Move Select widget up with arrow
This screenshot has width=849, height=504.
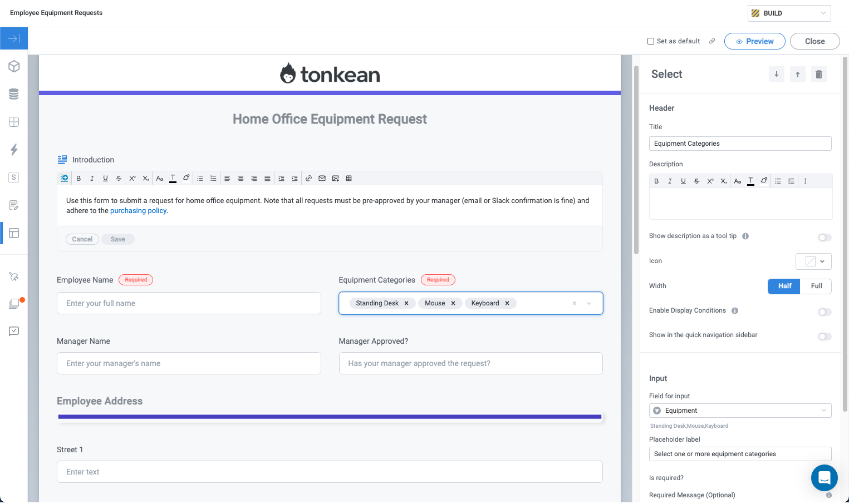[x=798, y=74]
